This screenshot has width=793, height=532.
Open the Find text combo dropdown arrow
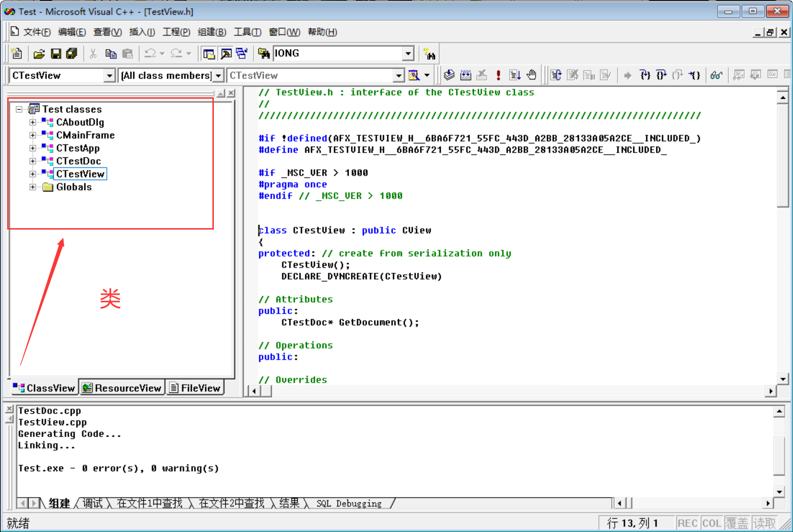click(x=408, y=54)
